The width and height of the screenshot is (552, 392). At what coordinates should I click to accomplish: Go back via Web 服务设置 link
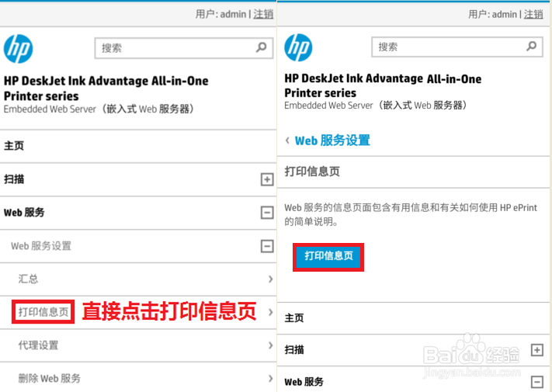332,140
